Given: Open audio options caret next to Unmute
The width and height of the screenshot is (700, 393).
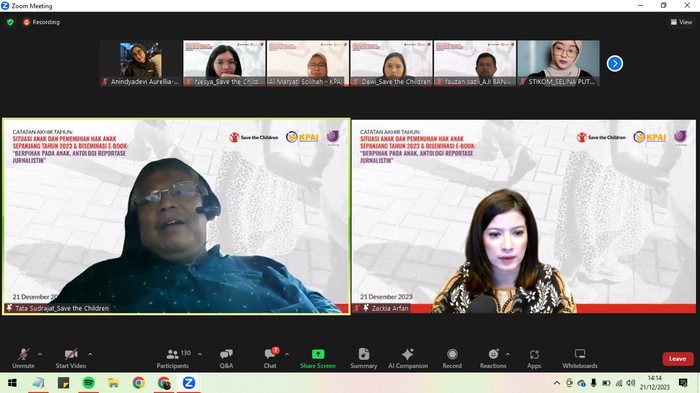Looking at the screenshot, I should 40,354.
